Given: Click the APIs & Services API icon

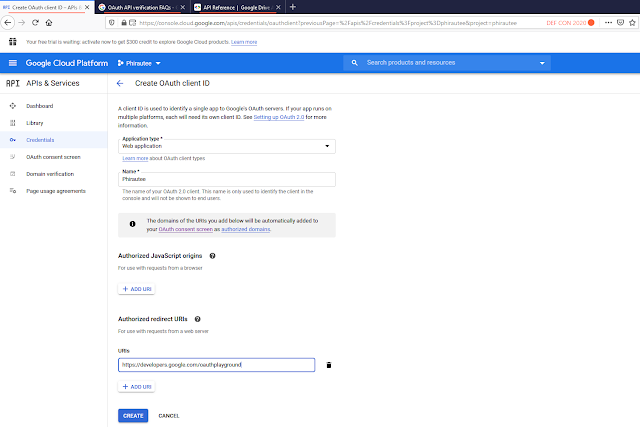Looking at the screenshot, I should point(13,83).
